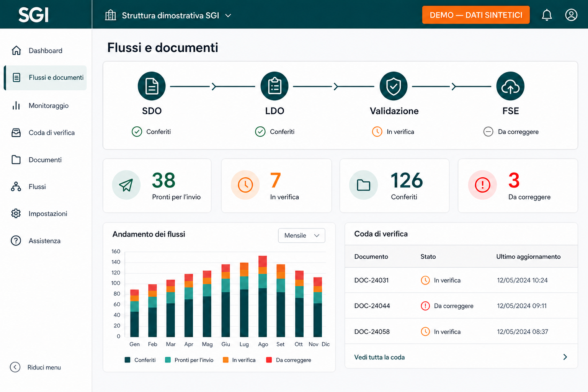Click the Pronti per l'invio legend teal swatch
The width and height of the screenshot is (588, 392).
coord(168,360)
